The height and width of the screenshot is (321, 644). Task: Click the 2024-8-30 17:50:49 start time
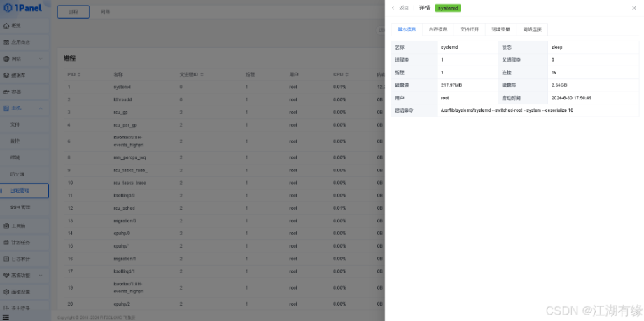click(x=571, y=98)
